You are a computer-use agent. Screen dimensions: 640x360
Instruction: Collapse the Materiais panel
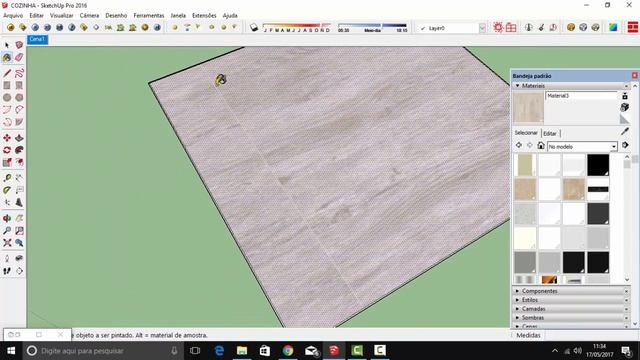click(518, 86)
